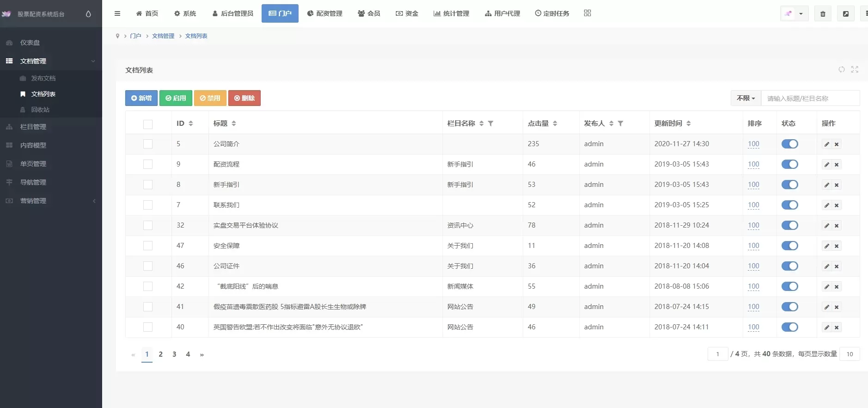Click the trash icon in top bar
Image resolution: width=868 pixels, height=408 pixels.
coord(823,14)
